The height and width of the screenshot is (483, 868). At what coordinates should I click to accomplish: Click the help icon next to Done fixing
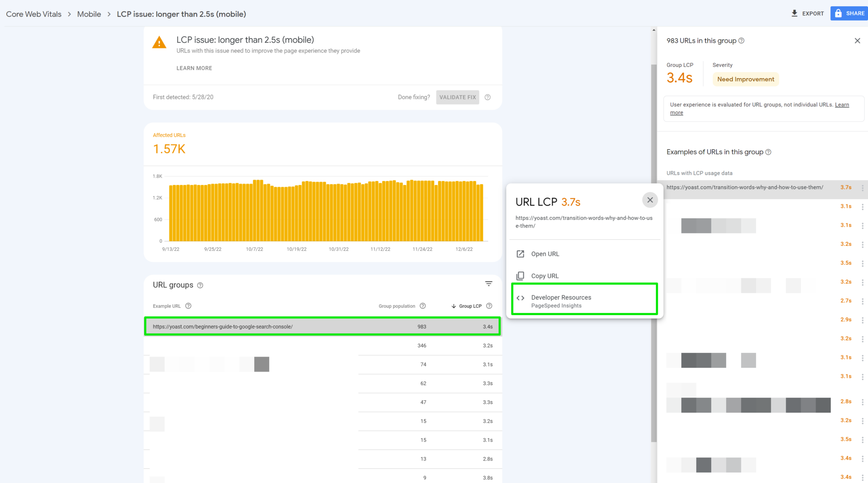pos(487,97)
